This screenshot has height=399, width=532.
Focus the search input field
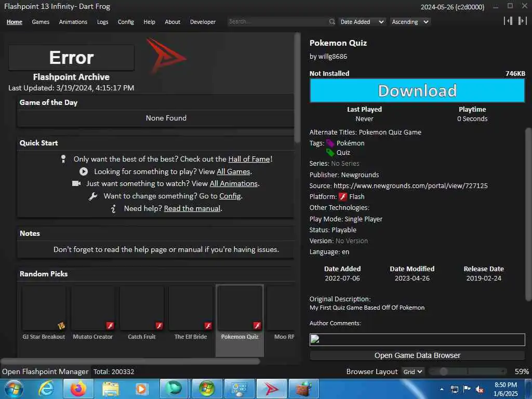[278, 22]
